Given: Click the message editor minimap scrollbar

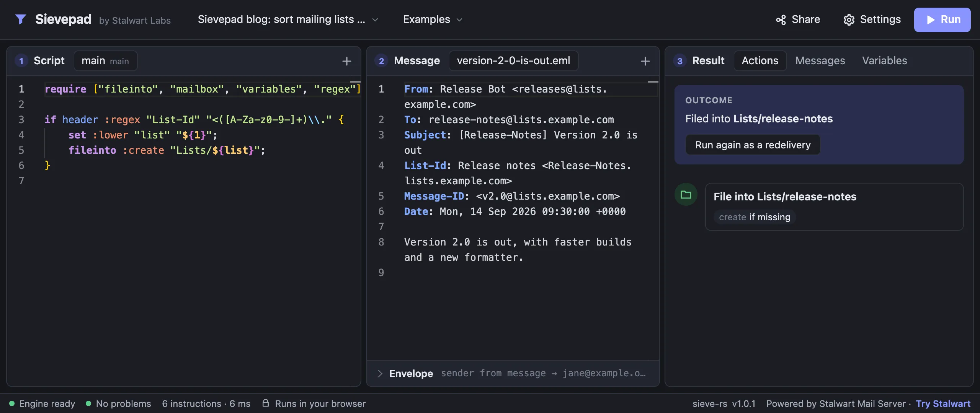Looking at the screenshot, I should [653, 218].
